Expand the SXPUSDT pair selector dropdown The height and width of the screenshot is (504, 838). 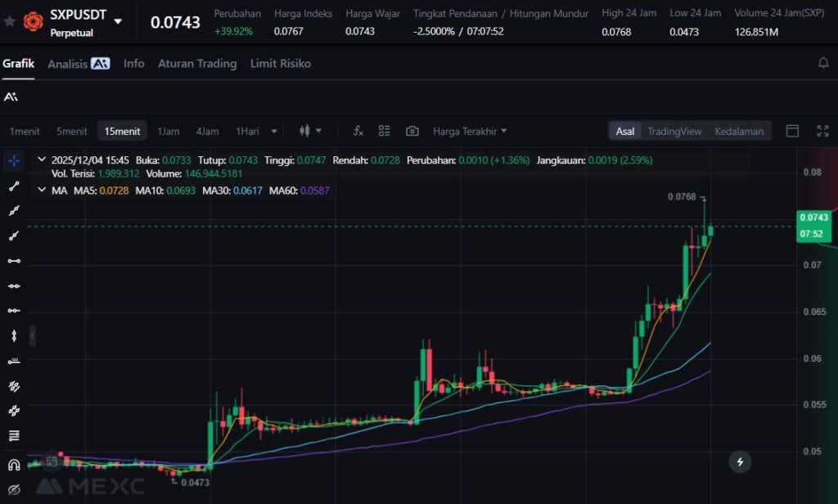[119, 21]
